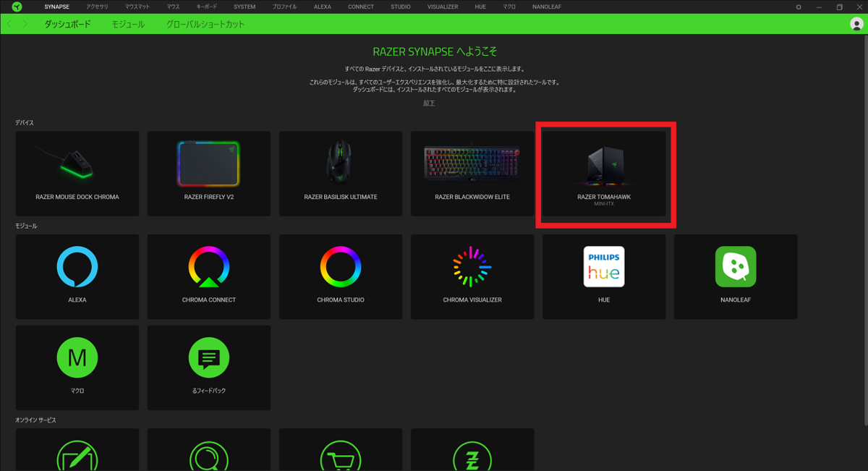Click the pencil-and-paper online service tile
Viewport: 868px width, 471px height.
pyautogui.click(x=77, y=449)
